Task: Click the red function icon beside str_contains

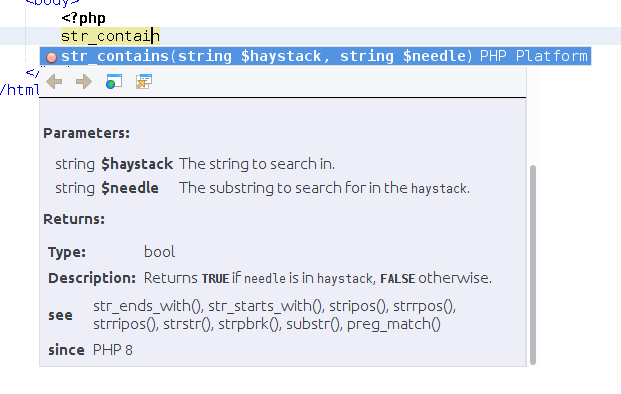Action: click(51, 57)
